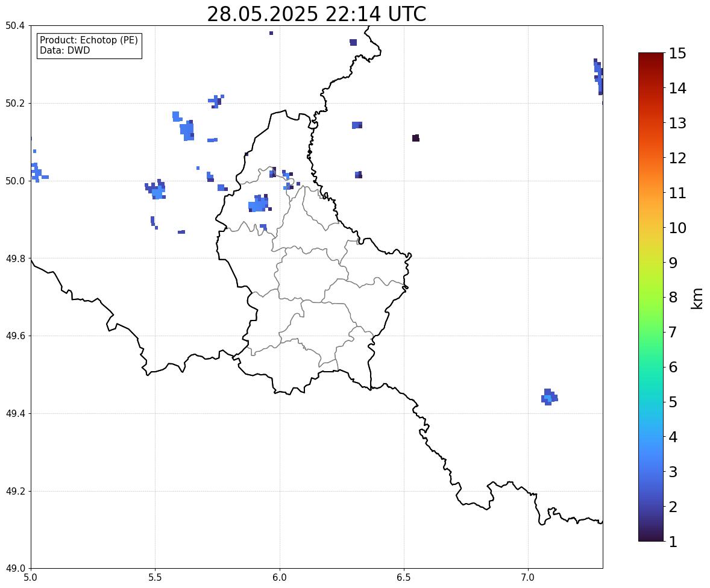Image resolution: width=710 pixels, height=588 pixels.
Task: Click the longitude tick label '6.5'
Action: tap(404, 578)
